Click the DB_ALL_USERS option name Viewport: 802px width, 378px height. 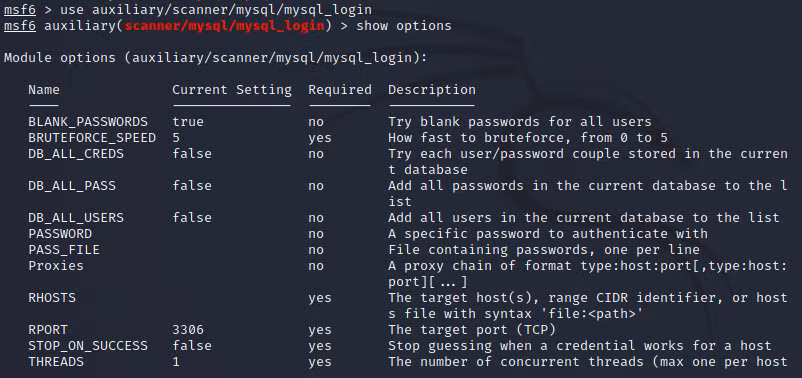[76, 217]
